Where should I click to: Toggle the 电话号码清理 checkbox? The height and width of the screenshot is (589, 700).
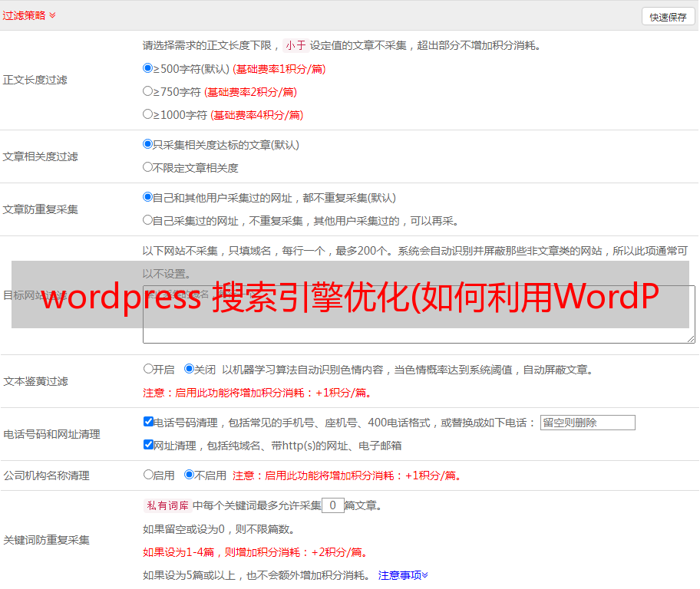(148, 422)
